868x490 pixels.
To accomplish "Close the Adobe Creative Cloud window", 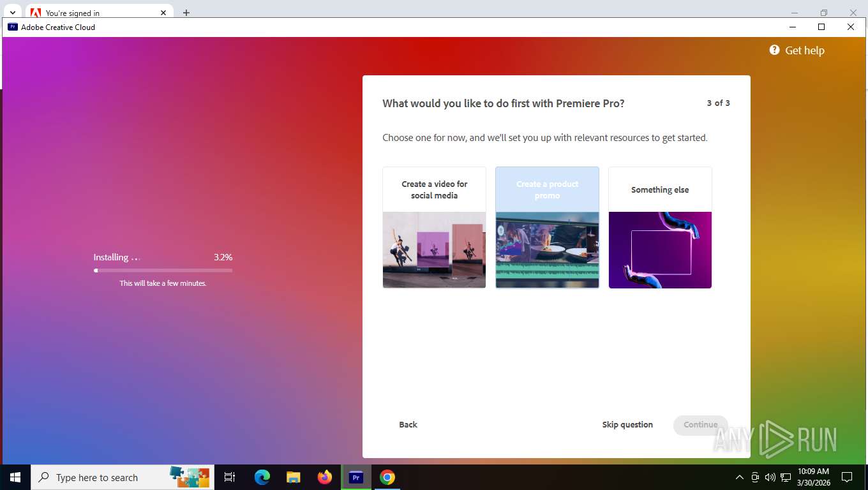I will [851, 27].
